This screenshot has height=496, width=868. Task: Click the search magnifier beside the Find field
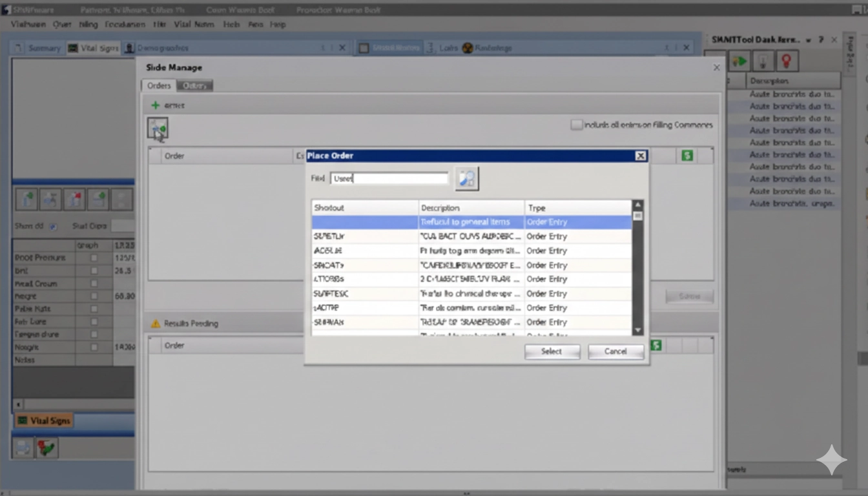pyautogui.click(x=466, y=178)
